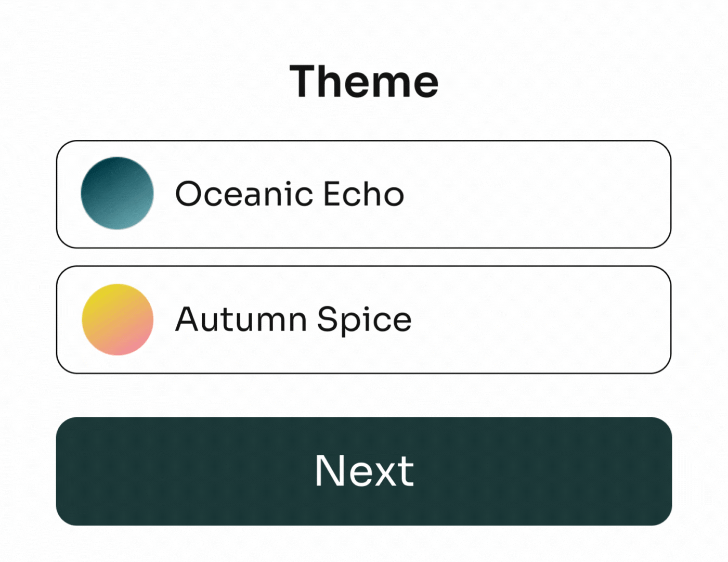
Task: Choose the dark teal circle icon
Action: point(118,193)
